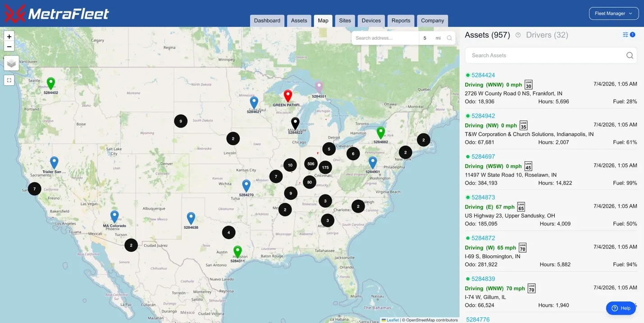Toggle fullscreen map view
Screen dimensions: 644x323
point(9,80)
